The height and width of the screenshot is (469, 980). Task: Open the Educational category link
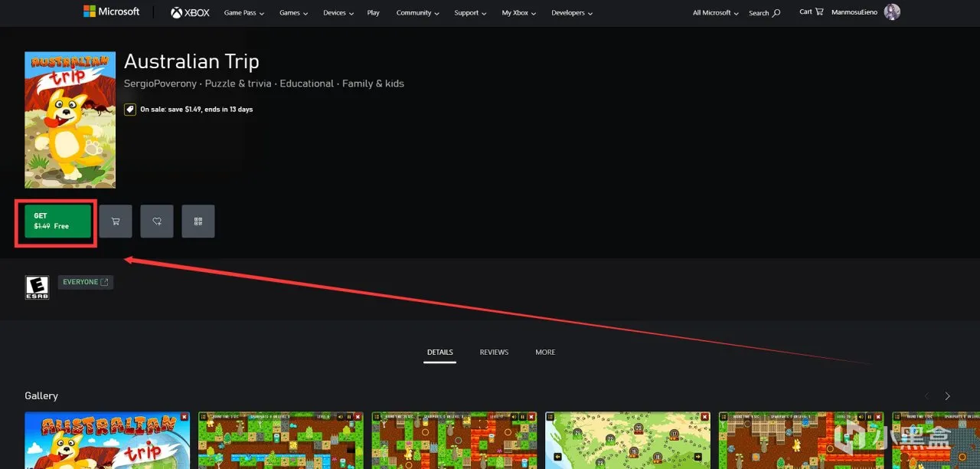[307, 84]
